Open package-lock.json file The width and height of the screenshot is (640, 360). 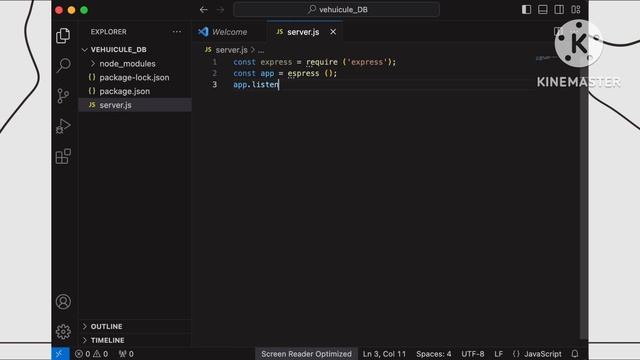coord(135,78)
